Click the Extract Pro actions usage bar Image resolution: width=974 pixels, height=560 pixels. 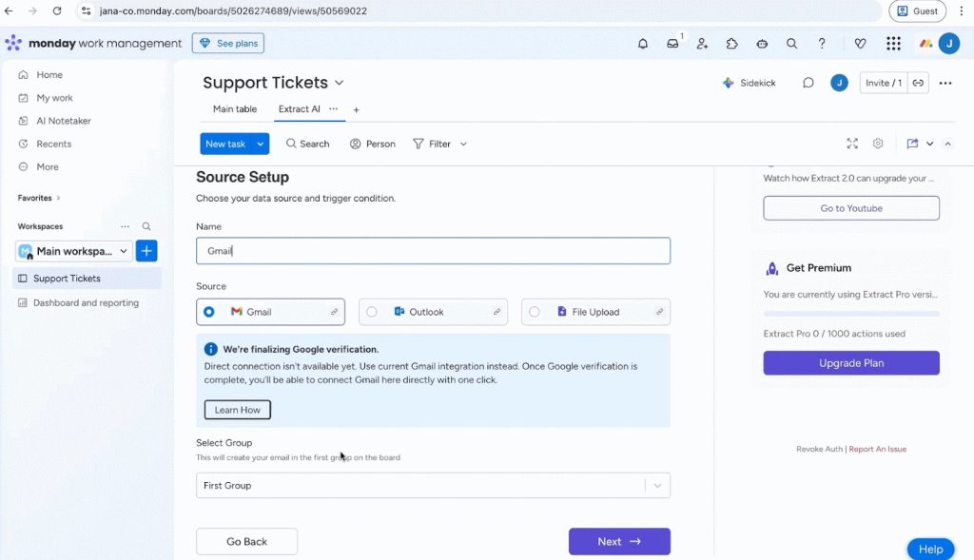tap(851, 314)
